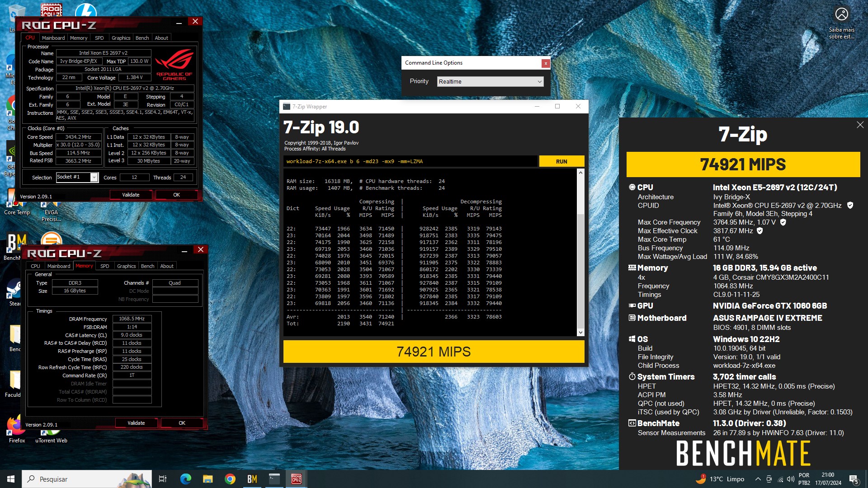Click the NVIDIA GeForce GTX 1060 6GB text
Screen dimensions: 868x488
tap(770, 306)
